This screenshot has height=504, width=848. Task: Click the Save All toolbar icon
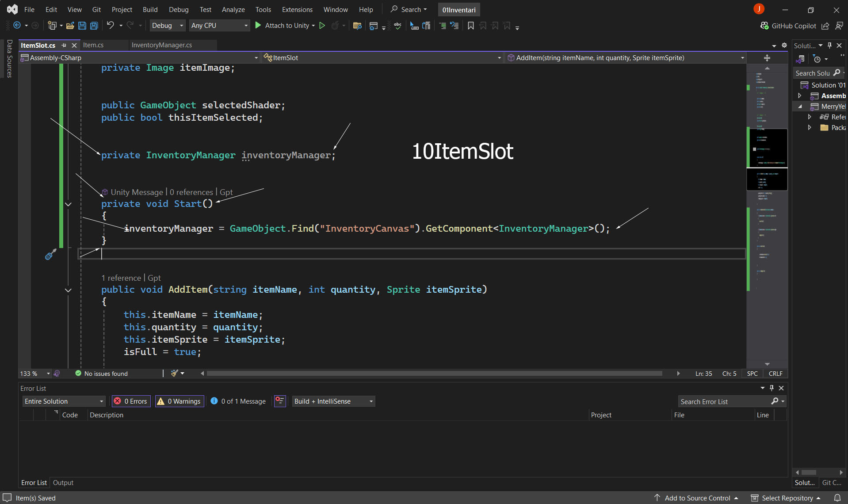coord(94,26)
